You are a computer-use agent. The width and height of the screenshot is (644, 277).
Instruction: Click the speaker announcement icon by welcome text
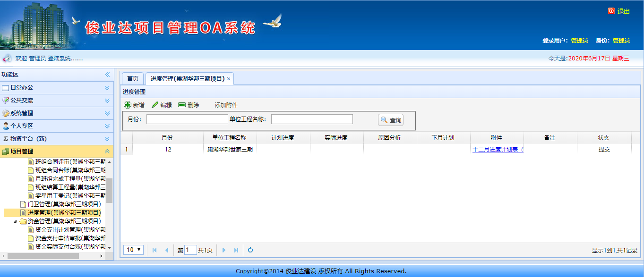pos(7,59)
